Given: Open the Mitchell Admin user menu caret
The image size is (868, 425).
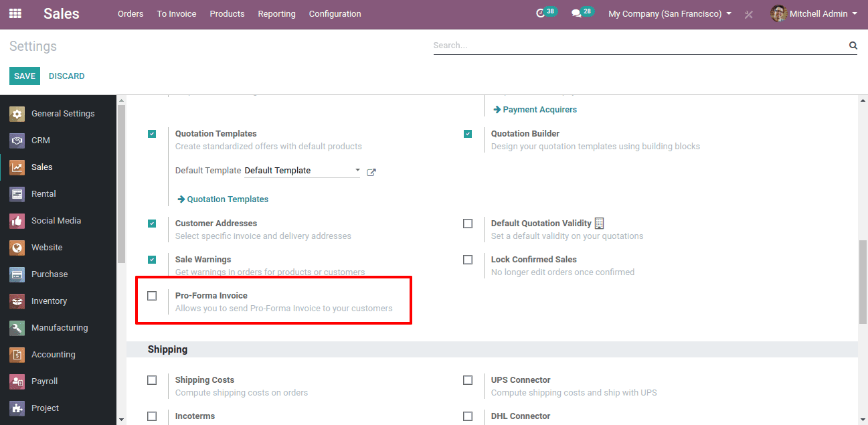Looking at the screenshot, I should point(855,13).
